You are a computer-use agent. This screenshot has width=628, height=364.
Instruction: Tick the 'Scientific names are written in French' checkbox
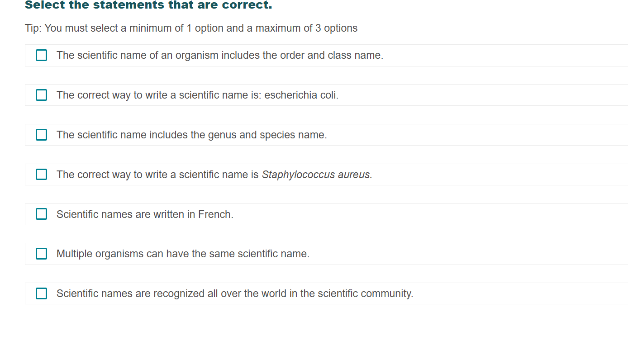click(x=41, y=214)
